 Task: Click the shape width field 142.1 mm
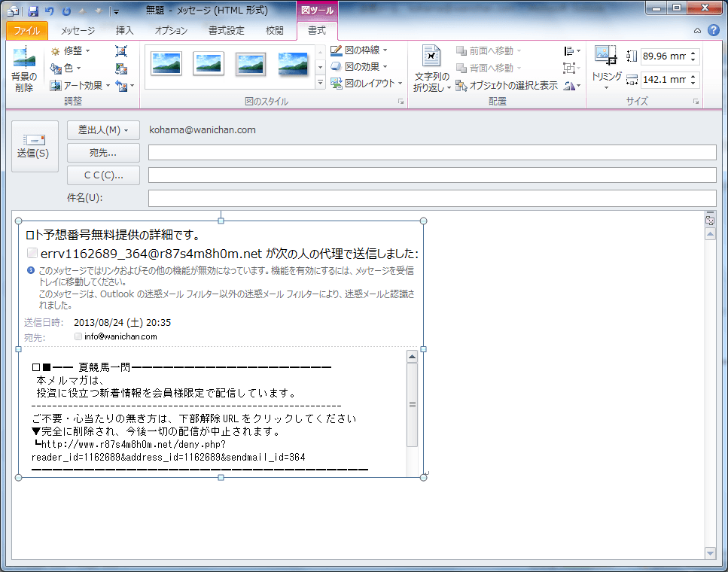(x=665, y=79)
